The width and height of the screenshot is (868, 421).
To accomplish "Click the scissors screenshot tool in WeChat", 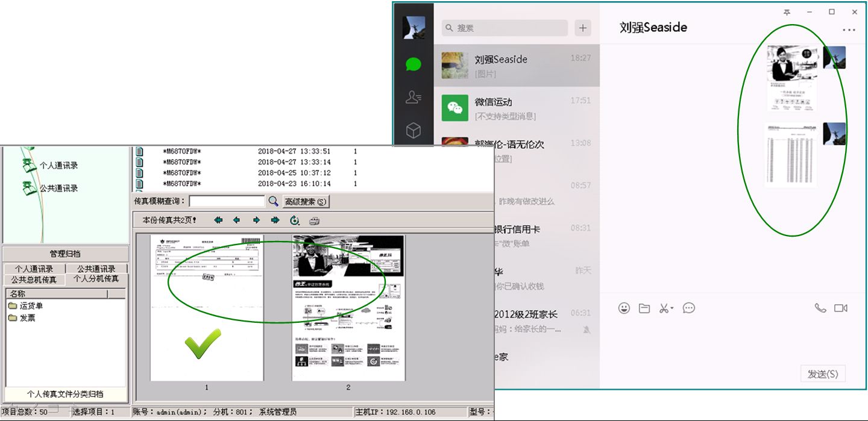I will tap(664, 308).
